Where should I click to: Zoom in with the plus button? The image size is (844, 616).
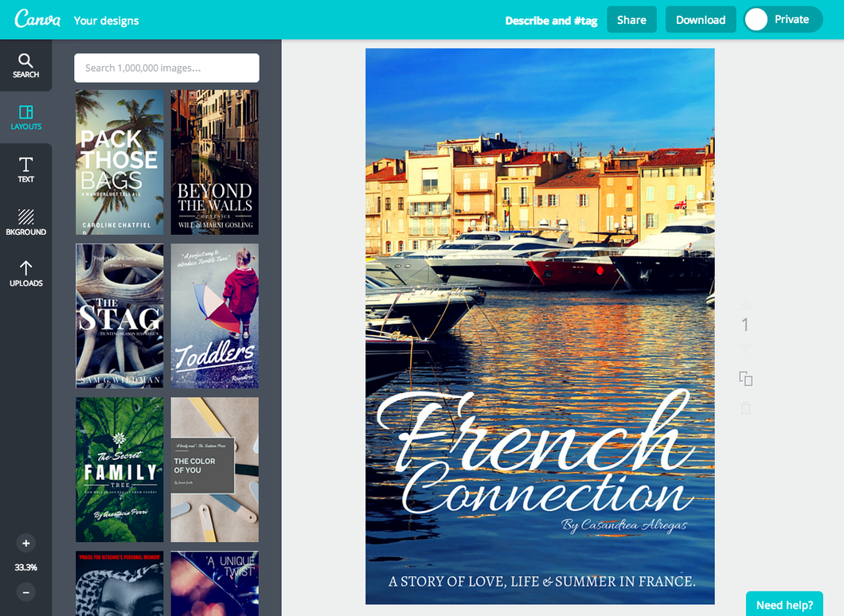25,543
